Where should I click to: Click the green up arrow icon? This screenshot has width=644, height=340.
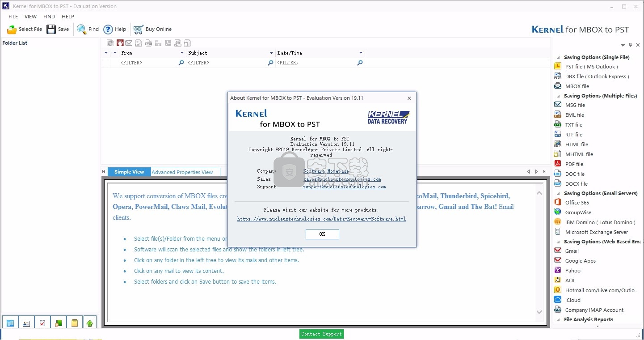[x=90, y=323]
